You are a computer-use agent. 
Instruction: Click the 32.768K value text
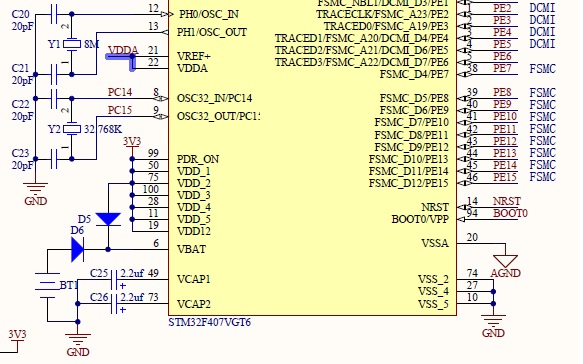[103, 129]
